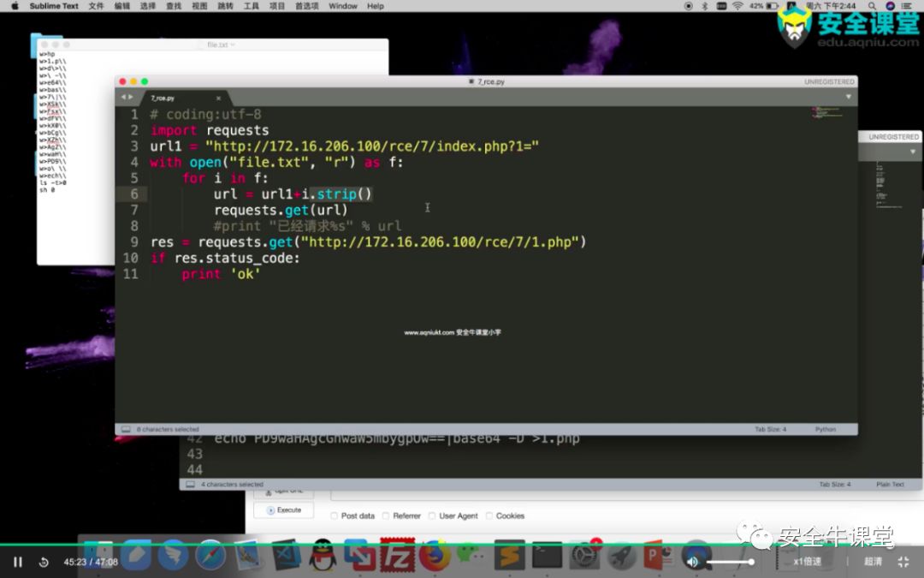Open the 视图 menu
This screenshot has height=578, width=924.
click(199, 6)
